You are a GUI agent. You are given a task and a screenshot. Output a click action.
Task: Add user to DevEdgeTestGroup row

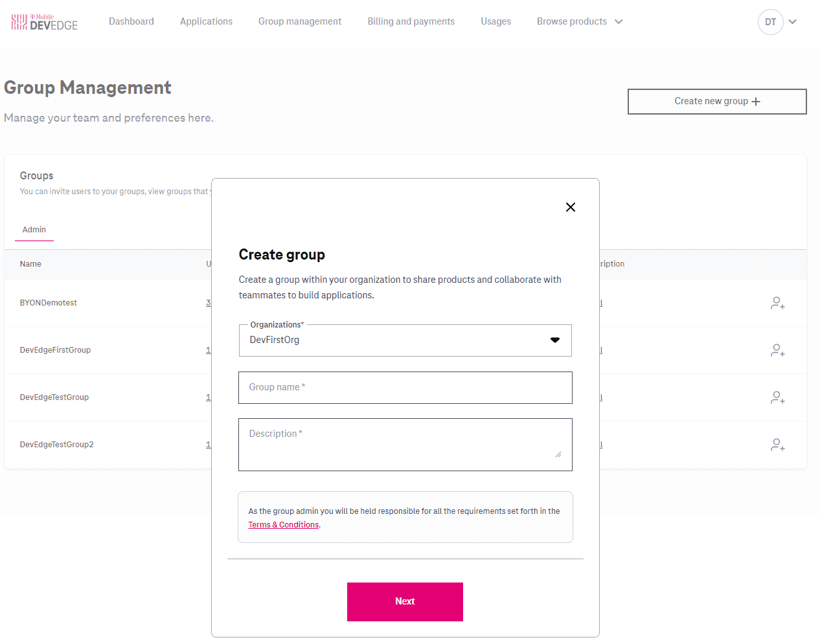(777, 397)
